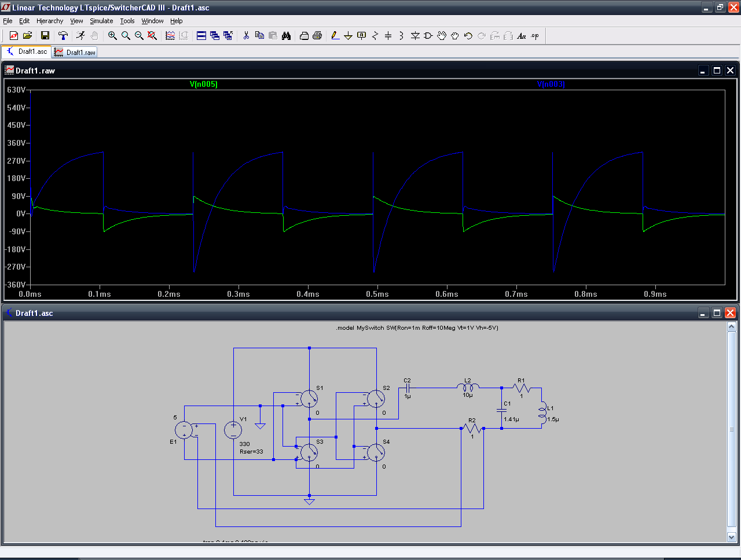Image resolution: width=741 pixels, height=560 pixels.
Task: Place an Inductor from the toolbar
Action: tap(401, 36)
